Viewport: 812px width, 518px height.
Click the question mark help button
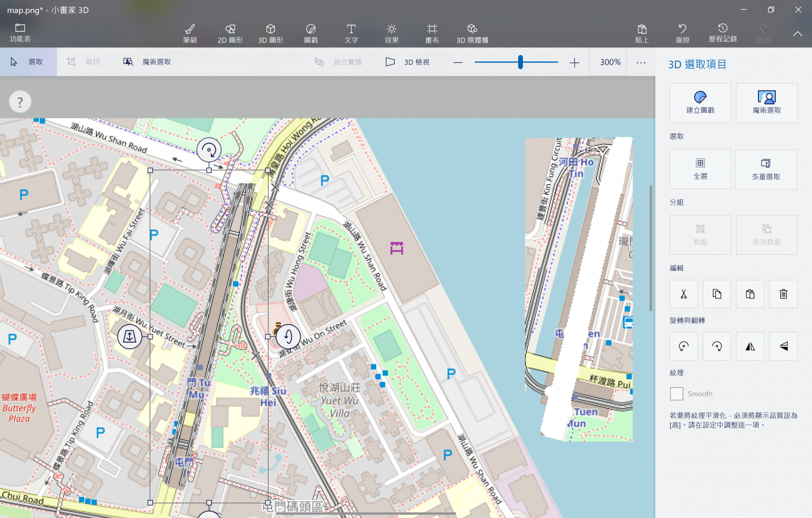[20, 102]
